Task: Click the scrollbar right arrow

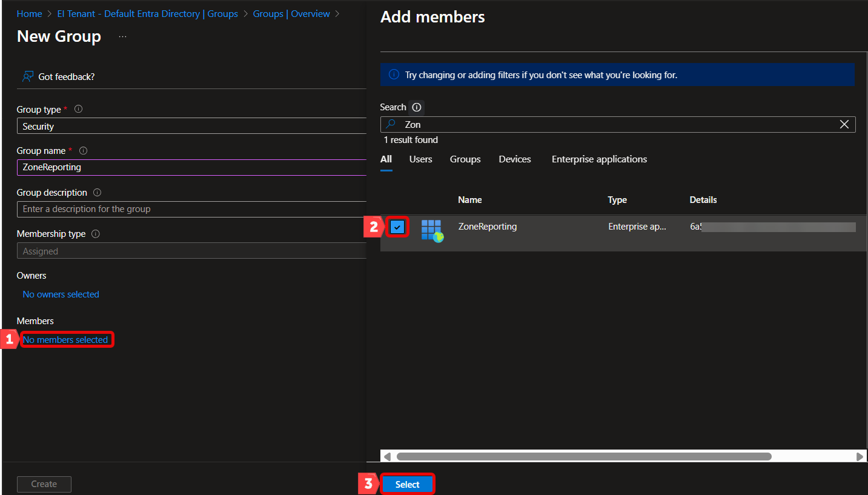Action: tap(860, 456)
